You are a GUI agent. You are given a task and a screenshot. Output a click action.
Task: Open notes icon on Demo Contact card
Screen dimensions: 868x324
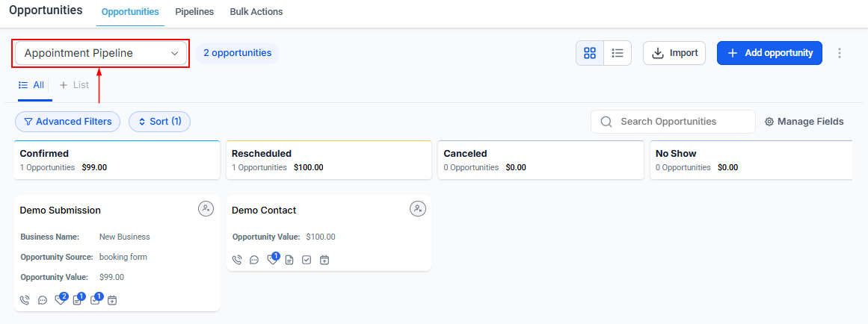tap(289, 260)
